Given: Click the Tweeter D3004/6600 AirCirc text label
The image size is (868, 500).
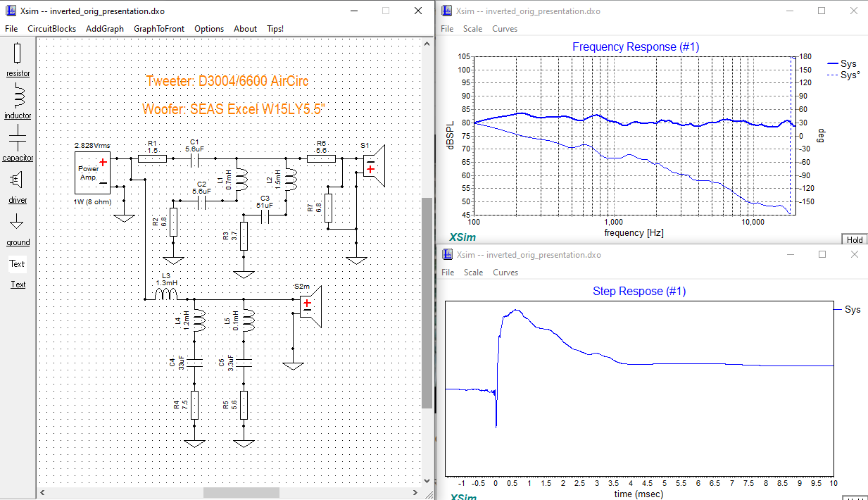Looking at the screenshot, I should click(227, 81).
